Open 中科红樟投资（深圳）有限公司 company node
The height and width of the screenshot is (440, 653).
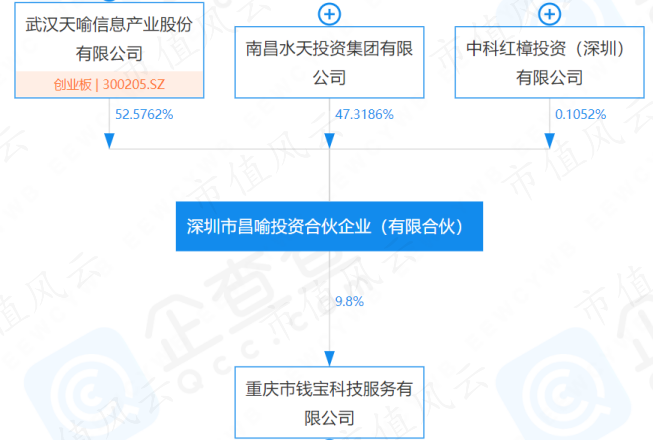point(549,62)
